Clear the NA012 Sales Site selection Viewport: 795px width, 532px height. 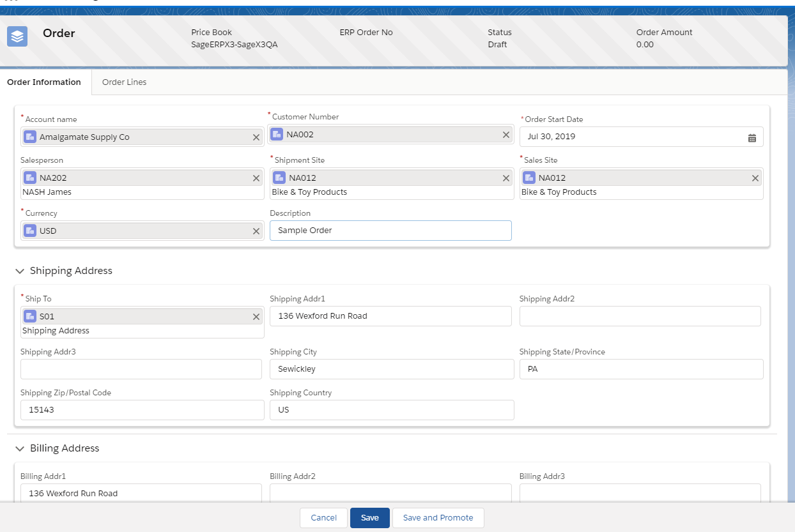point(755,178)
